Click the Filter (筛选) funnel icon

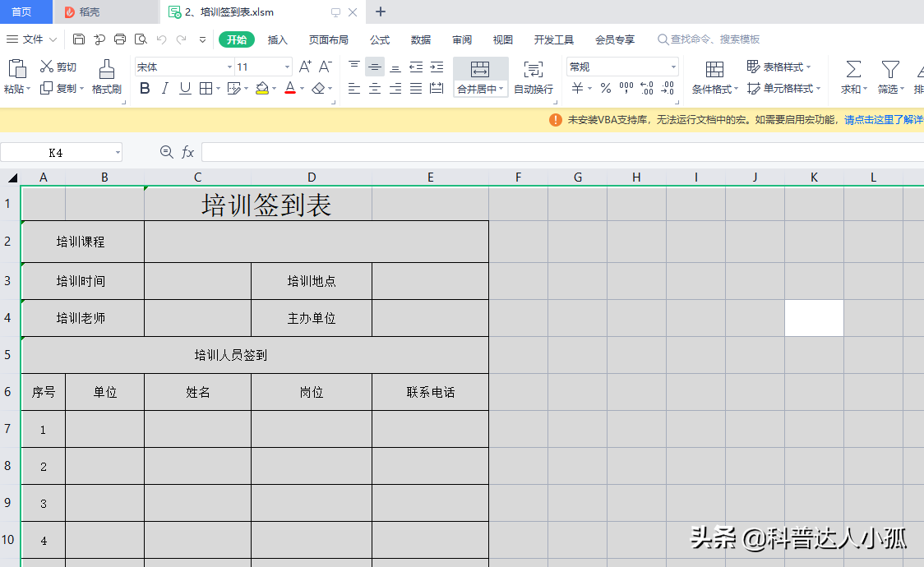(x=890, y=69)
